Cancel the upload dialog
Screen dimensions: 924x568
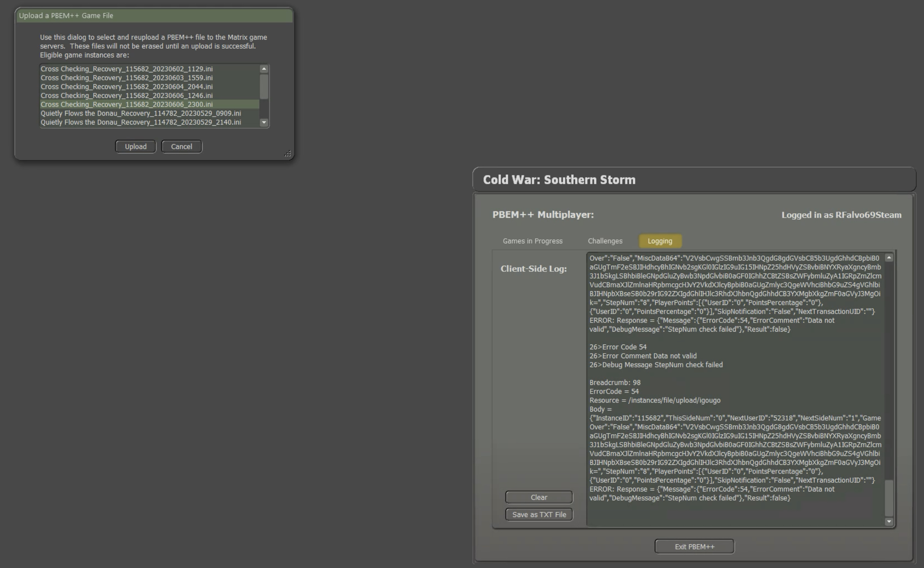pyautogui.click(x=182, y=147)
